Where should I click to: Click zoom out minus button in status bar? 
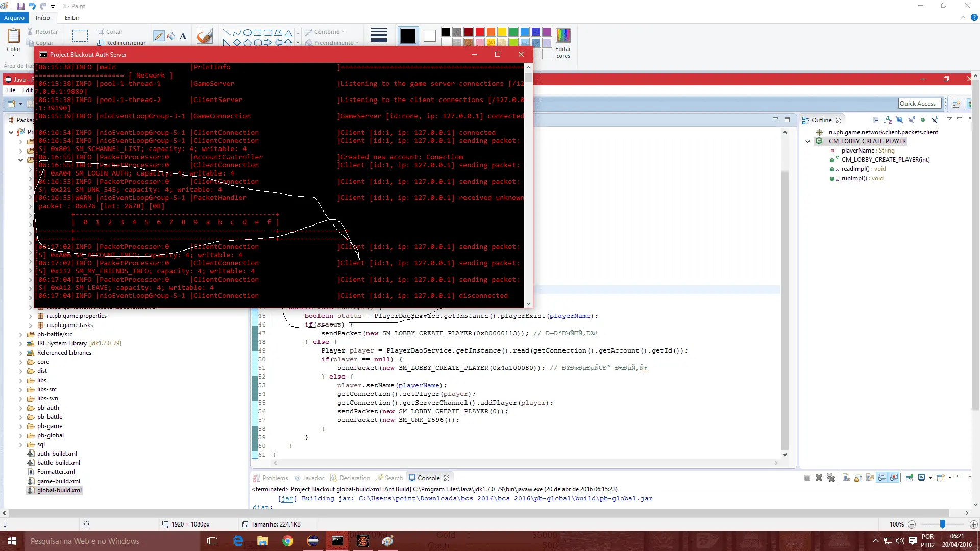pos(912,524)
